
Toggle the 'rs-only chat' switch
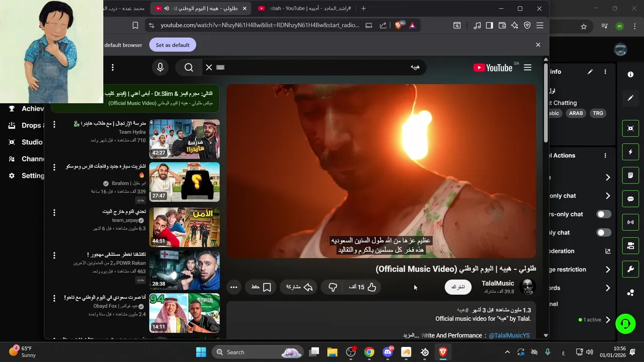tap(604, 214)
